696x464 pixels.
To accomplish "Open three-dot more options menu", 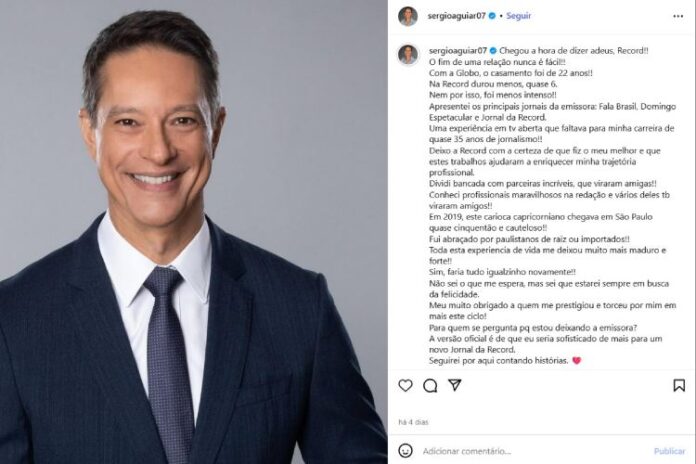I will [678, 16].
